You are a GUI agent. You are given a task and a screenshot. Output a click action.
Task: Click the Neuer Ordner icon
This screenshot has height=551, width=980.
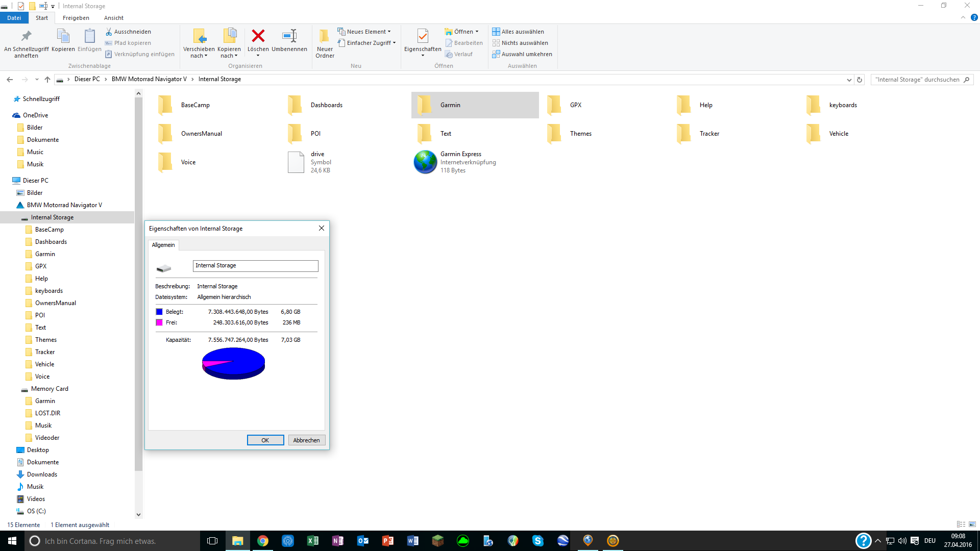tap(325, 36)
